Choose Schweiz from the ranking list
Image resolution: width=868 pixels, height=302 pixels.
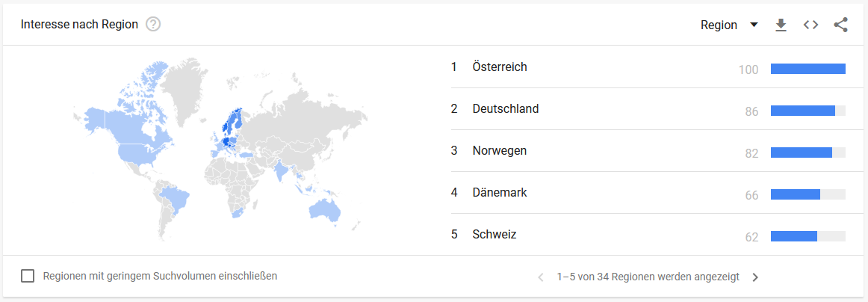[x=494, y=235]
